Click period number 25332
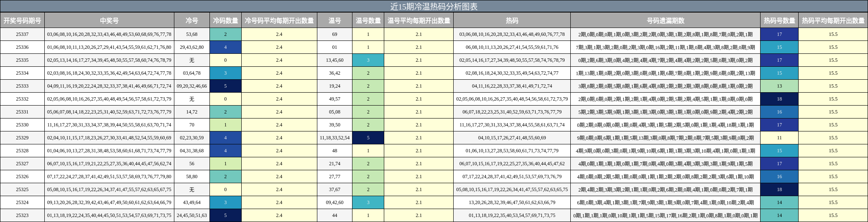The width and height of the screenshot is (868, 222). [22, 99]
